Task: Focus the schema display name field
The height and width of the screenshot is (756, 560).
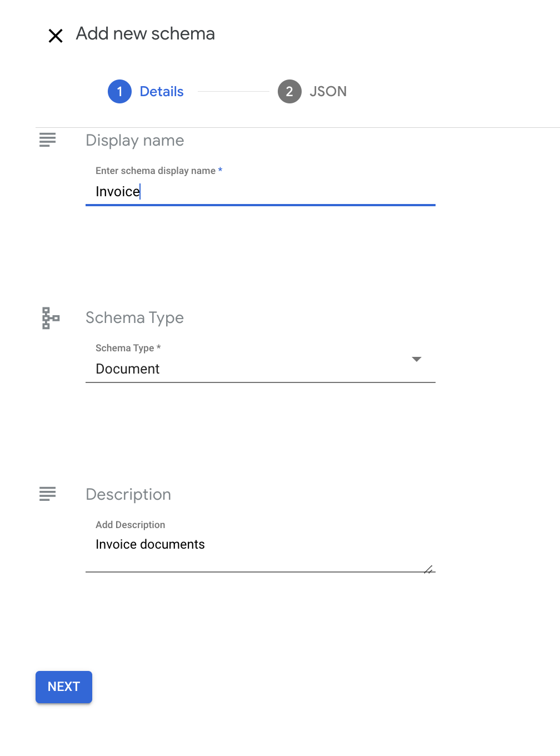Action: tap(260, 192)
